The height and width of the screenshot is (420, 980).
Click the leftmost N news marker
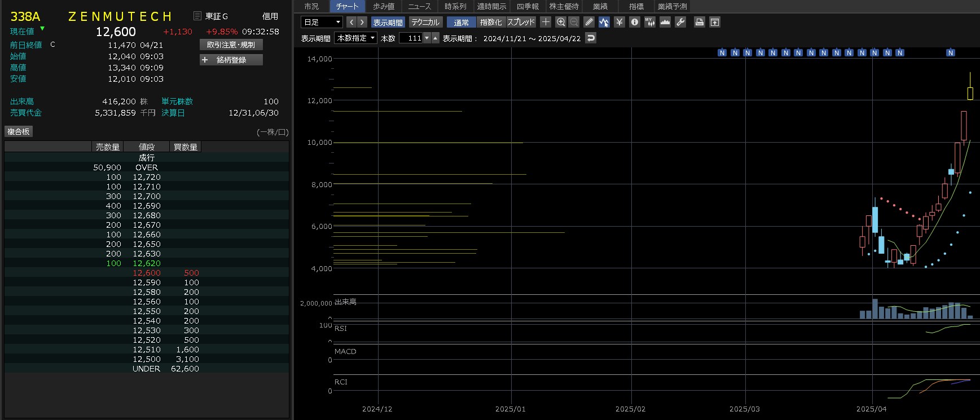pyautogui.click(x=722, y=53)
